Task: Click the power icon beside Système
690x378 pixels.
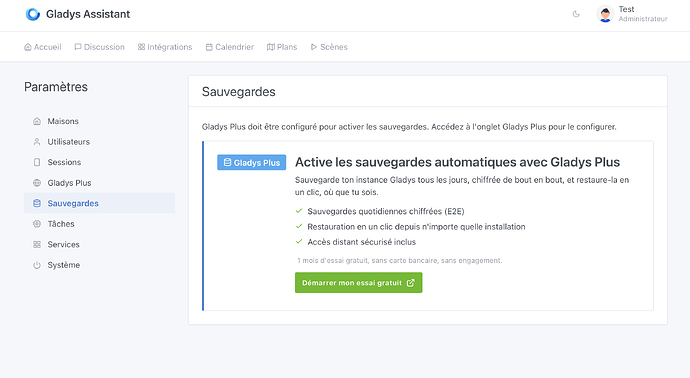Action: point(37,265)
